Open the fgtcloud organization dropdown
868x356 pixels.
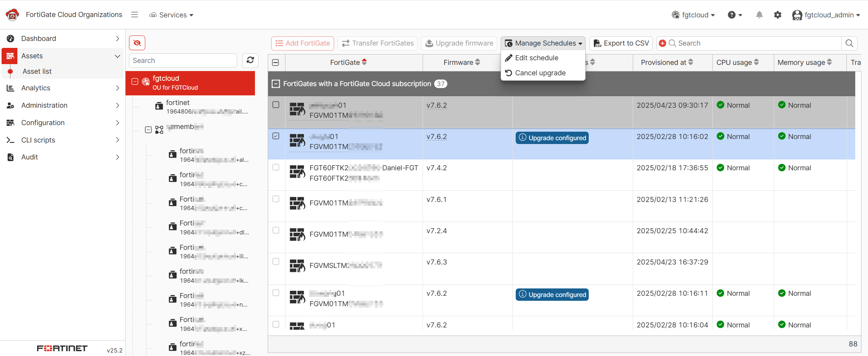point(693,15)
